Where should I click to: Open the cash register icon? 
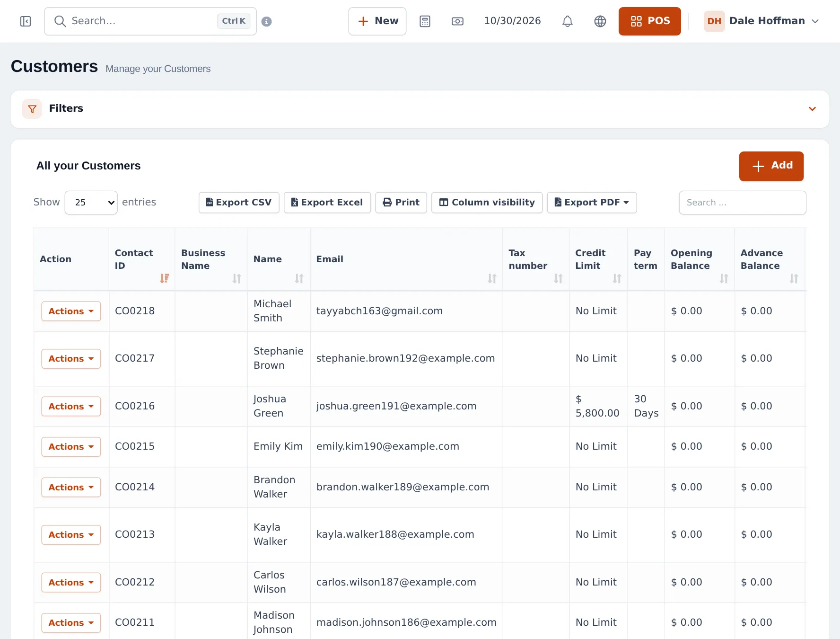pyautogui.click(x=457, y=21)
